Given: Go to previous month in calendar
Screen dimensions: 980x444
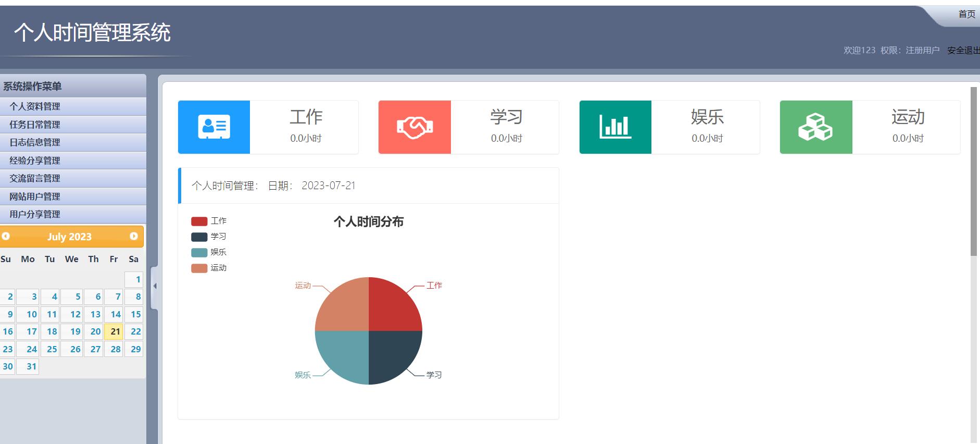Looking at the screenshot, I should point(6,236).
